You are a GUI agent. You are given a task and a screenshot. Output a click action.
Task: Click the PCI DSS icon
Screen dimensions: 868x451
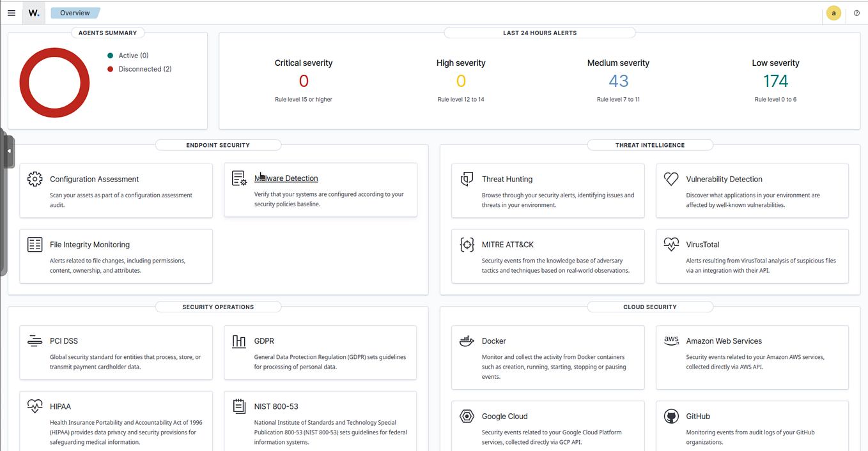pyautogui.click(x=35, y=340)
